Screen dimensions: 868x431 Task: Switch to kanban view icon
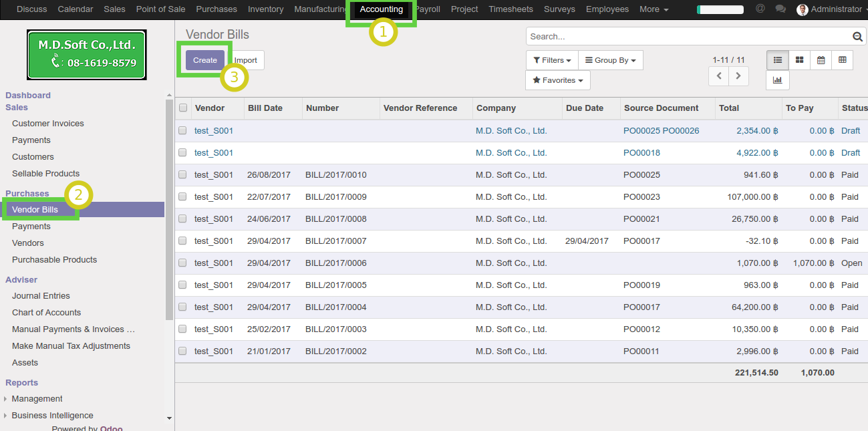799,60
